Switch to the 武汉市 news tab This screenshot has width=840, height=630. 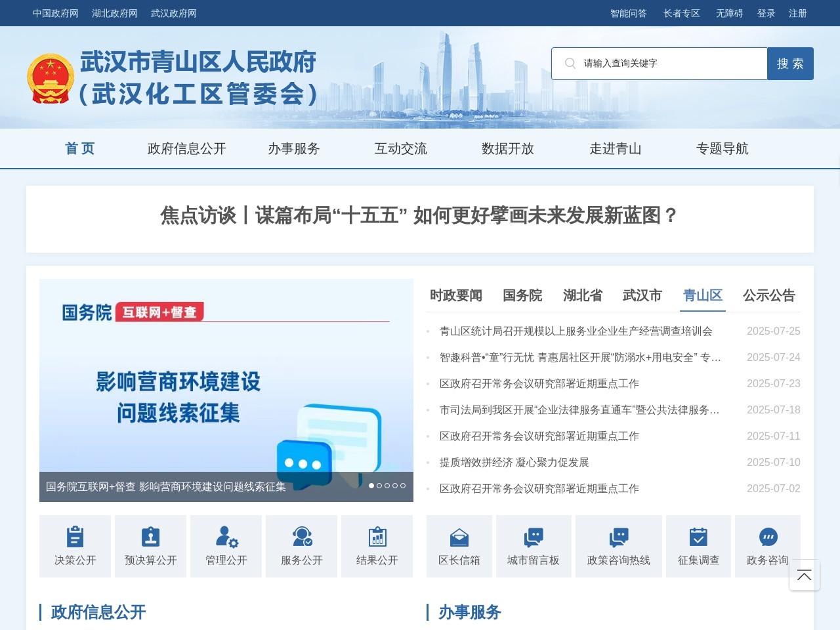pyautogui.click(x=642, y=295)
